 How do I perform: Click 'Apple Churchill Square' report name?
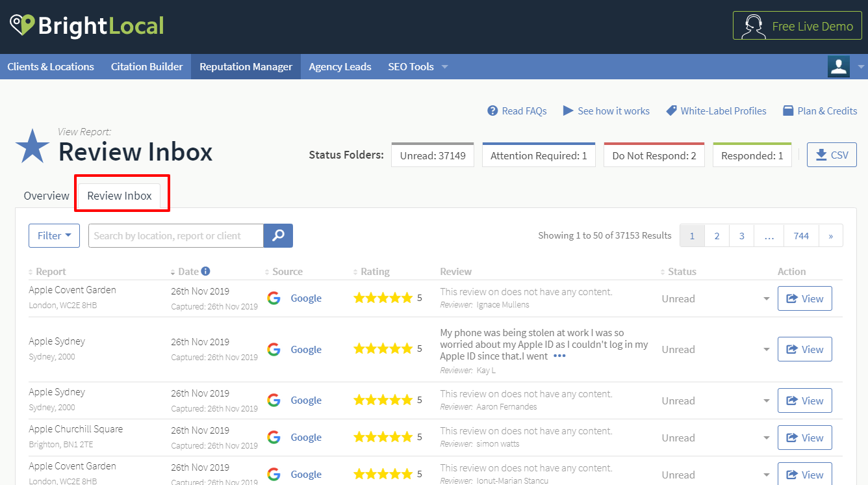pyautogui.click(x=76, y=429)
